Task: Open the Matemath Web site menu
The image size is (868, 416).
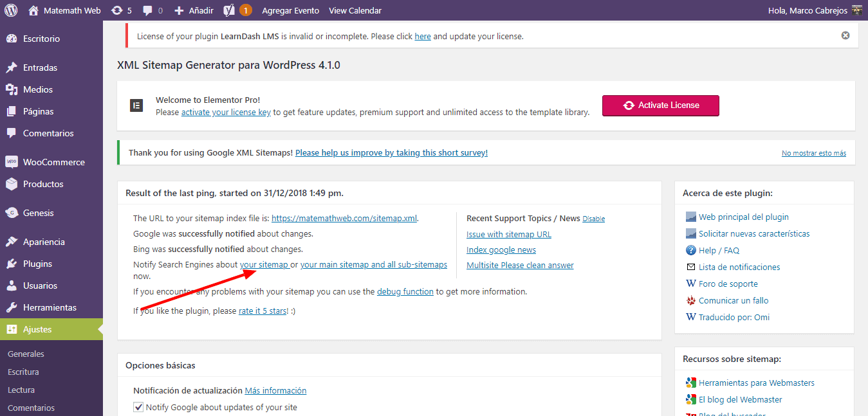Action: 65,10
